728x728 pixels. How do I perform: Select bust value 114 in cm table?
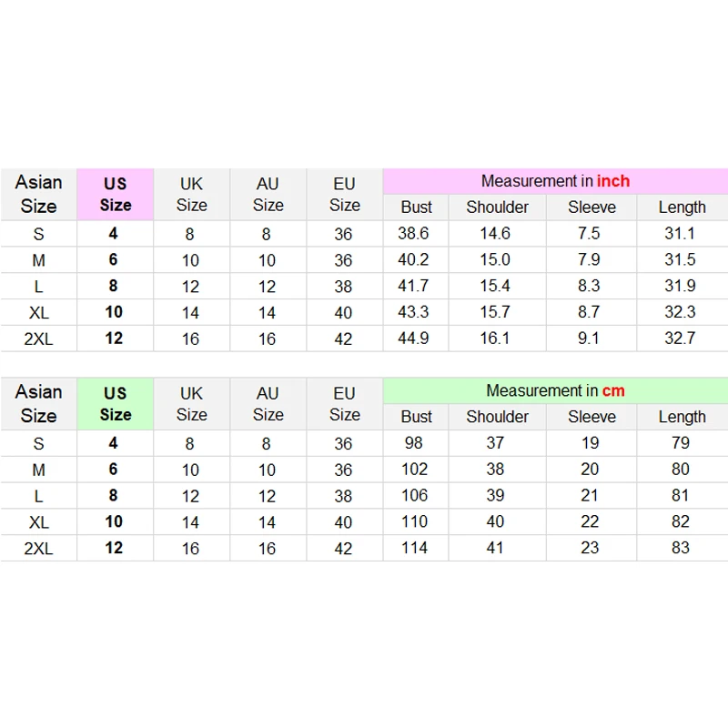click(x=416, y=548)
